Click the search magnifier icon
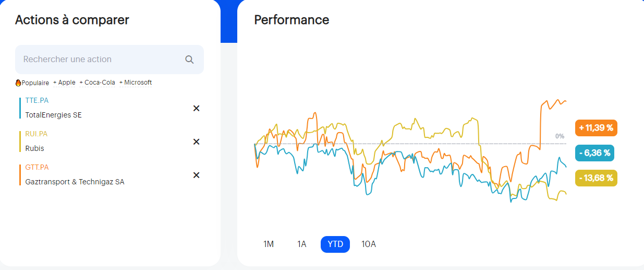This screenshot has width=644, height=270. click(x=189, y=60)
